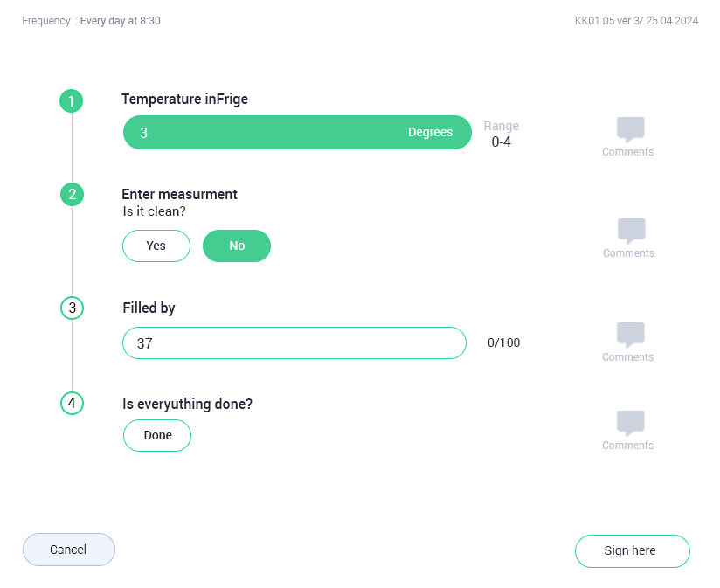Image resolution: width=720 pixels, height=588 pixels.
Task: Click step 4 circle marker
Action: (72, 403)
